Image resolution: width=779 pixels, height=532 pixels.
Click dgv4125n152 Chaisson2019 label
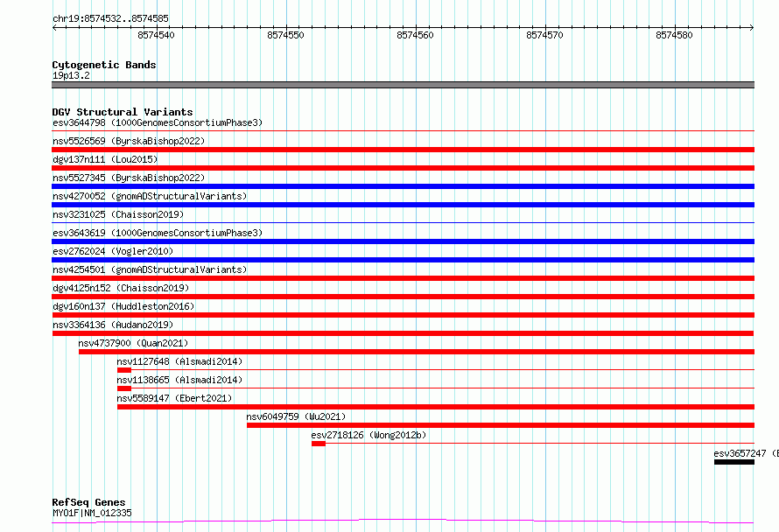(121, 288)
